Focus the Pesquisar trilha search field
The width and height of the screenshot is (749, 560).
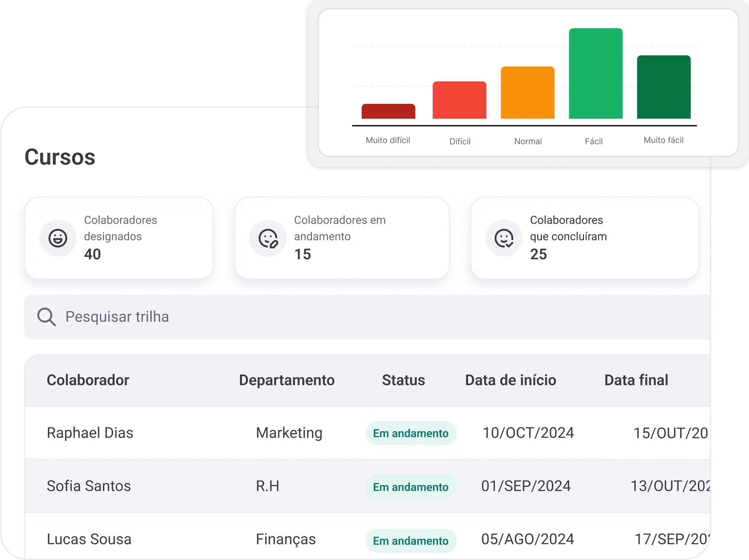point(341,317)
